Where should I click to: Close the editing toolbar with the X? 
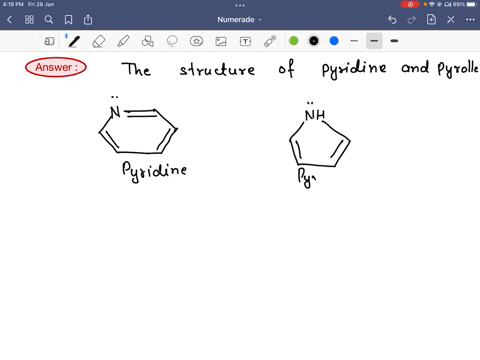[451, 20]
